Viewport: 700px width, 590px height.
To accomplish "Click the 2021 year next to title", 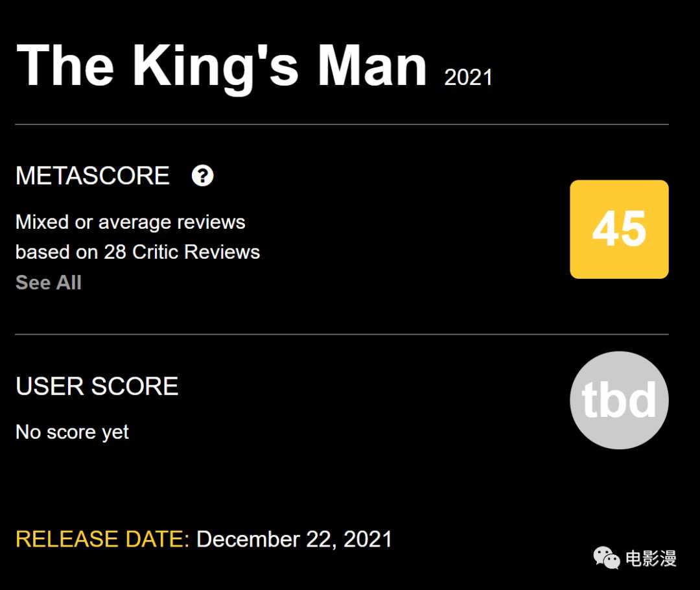I will pyautogui.click(x=469, y=77).
